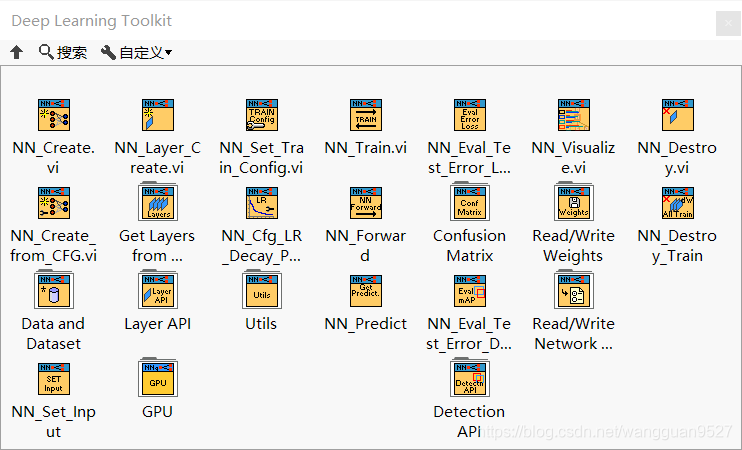The image size is (742, 450).
Task: Select the NN_Destroy.vi icon
Action: click(678, 115)
